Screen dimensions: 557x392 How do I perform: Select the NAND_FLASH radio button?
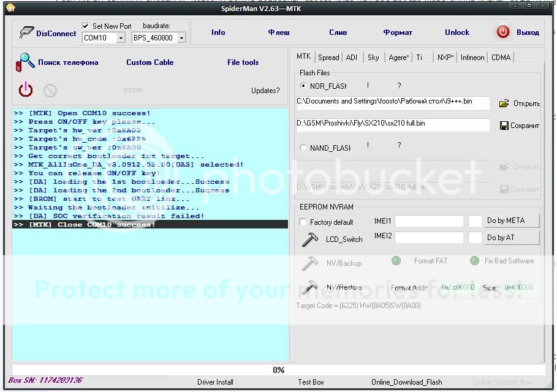pyautogui.click(x=303, y=148)
